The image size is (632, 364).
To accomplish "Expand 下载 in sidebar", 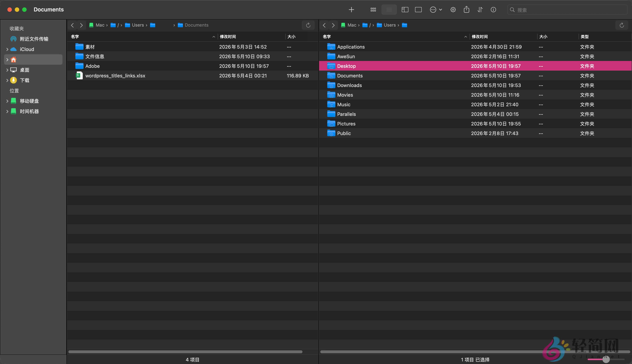I will pos(7,80).
